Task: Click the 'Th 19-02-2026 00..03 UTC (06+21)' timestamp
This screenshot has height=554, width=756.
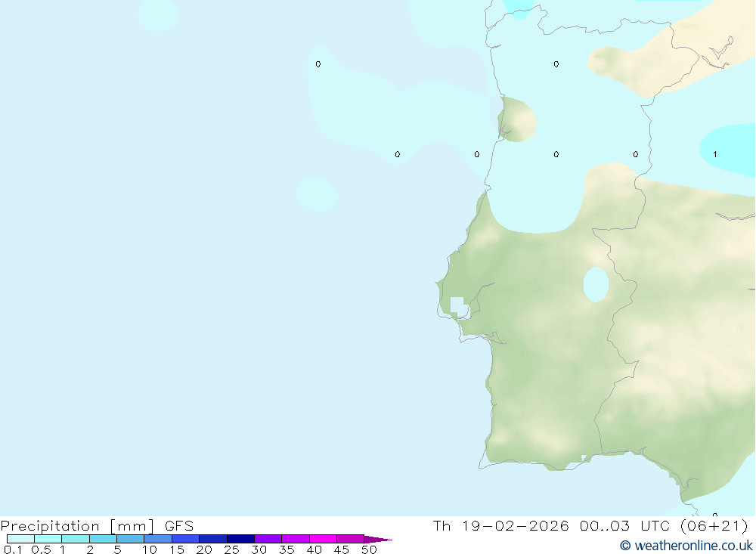Action: [590, 525]
